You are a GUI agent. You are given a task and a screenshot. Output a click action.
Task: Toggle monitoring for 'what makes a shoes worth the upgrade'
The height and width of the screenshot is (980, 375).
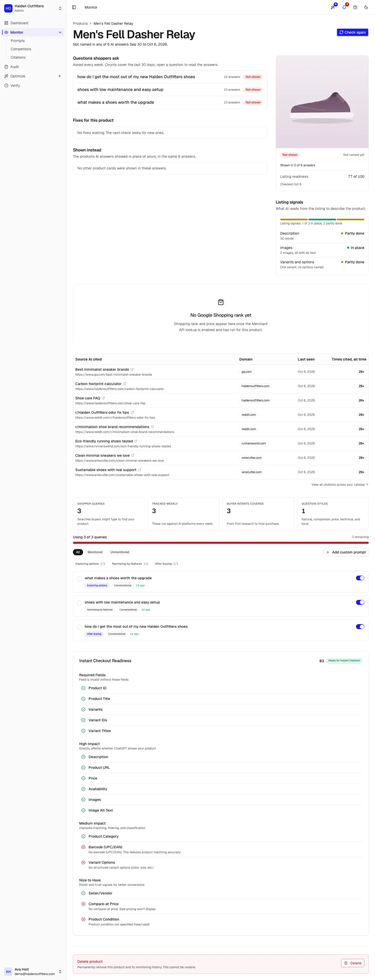pos(360,578)
